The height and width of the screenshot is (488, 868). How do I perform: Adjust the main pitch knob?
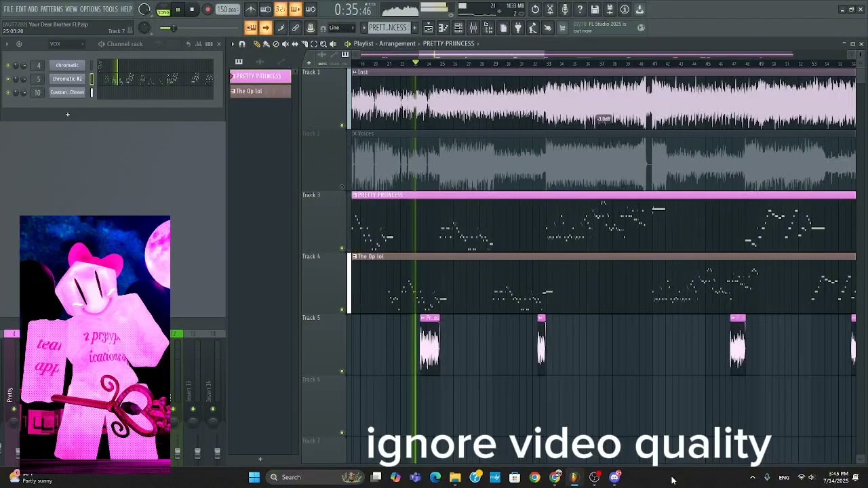tap(144, 28)
